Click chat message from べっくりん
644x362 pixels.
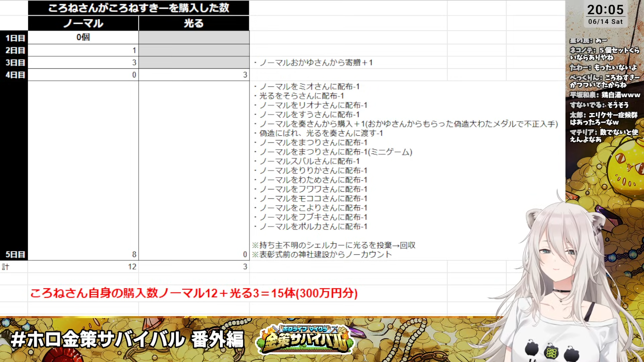pyautogui.click(x=605, y=81)
